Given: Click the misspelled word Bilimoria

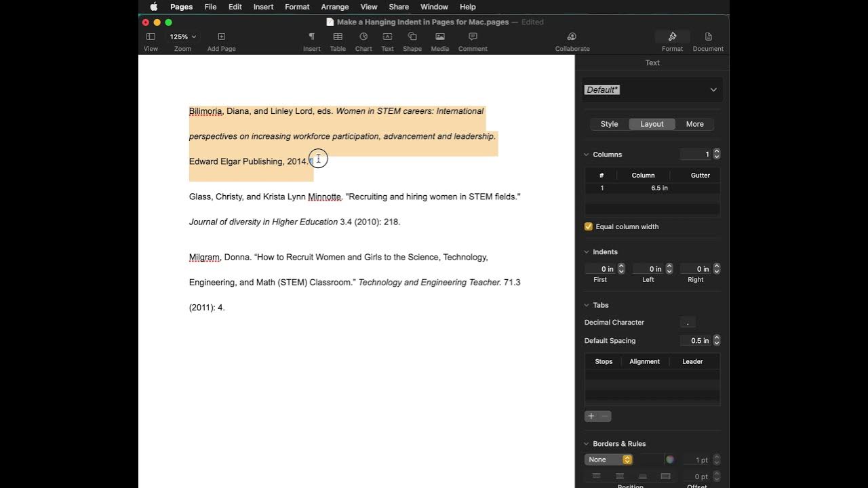Looking at the screenshot, I should (x=205, y=111).
